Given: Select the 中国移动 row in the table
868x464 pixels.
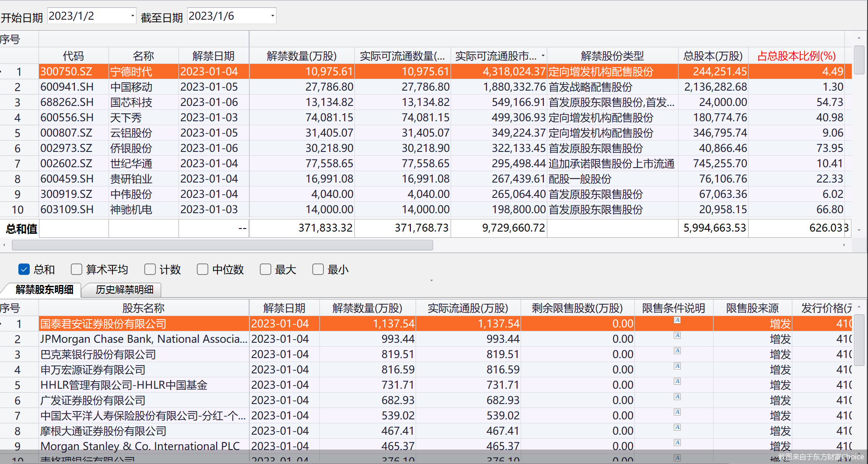Looking at the screenshot, I should point(131,87).
